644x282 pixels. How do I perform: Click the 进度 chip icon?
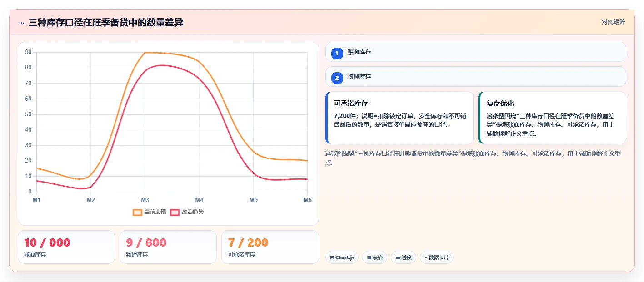click(398, 257)
